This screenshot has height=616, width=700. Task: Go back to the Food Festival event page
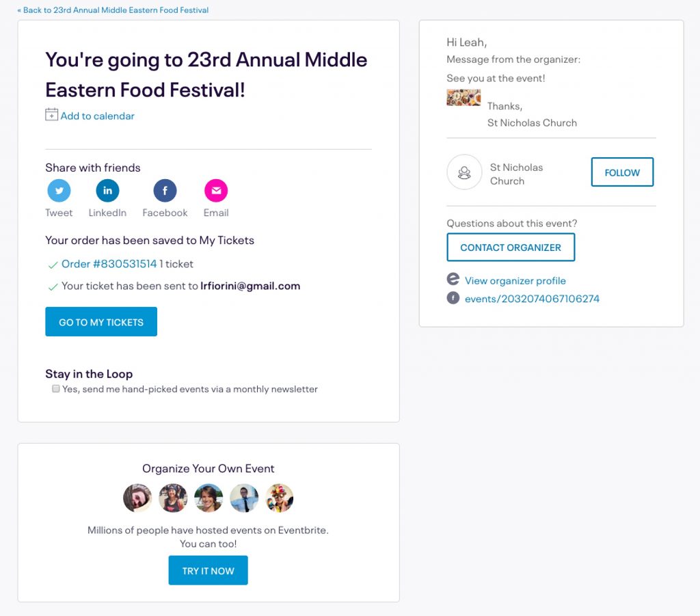coord(113,10)
